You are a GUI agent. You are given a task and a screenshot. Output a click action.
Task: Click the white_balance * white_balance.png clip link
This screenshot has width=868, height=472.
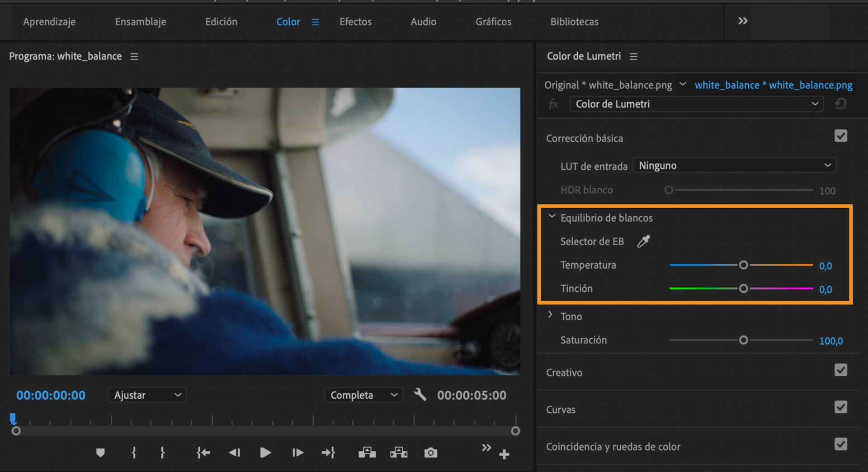click(773, 85)
